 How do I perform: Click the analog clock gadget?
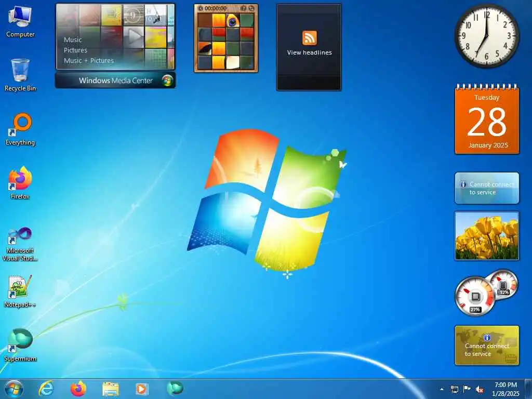486,36
